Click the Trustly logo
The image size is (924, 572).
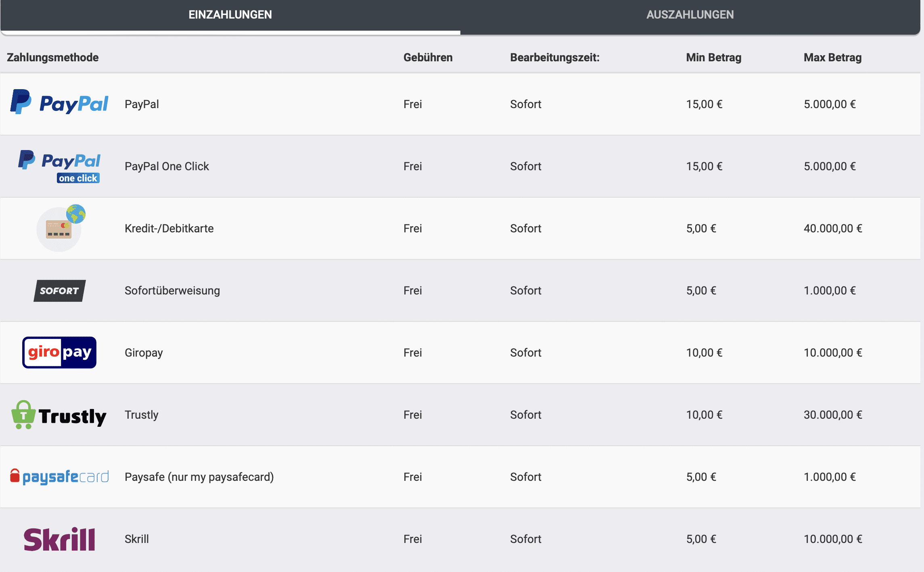[59, 415]
